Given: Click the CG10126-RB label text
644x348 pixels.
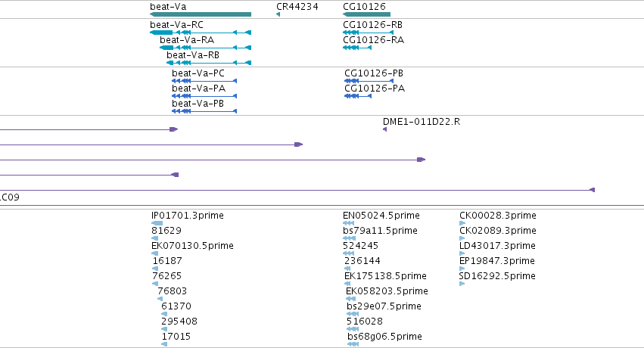Looking at the screenshot, I should (x=372, y=25).
